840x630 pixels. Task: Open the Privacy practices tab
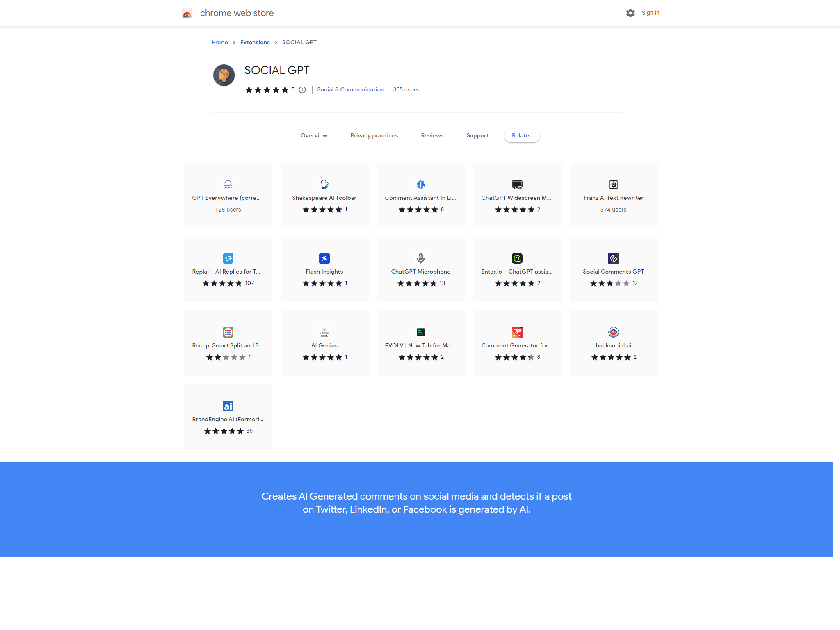pos(374,136)
